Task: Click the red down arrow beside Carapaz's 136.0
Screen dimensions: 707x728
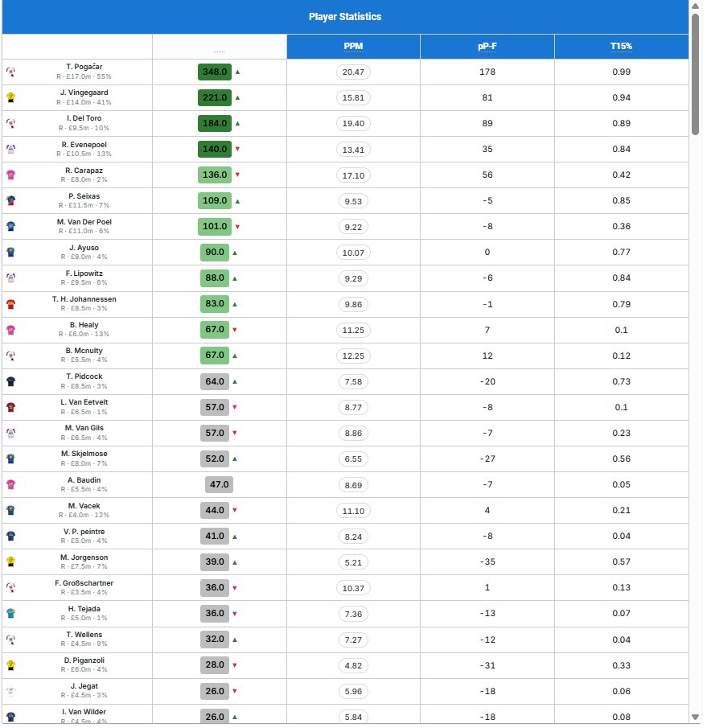Action: tap(238, 175)
